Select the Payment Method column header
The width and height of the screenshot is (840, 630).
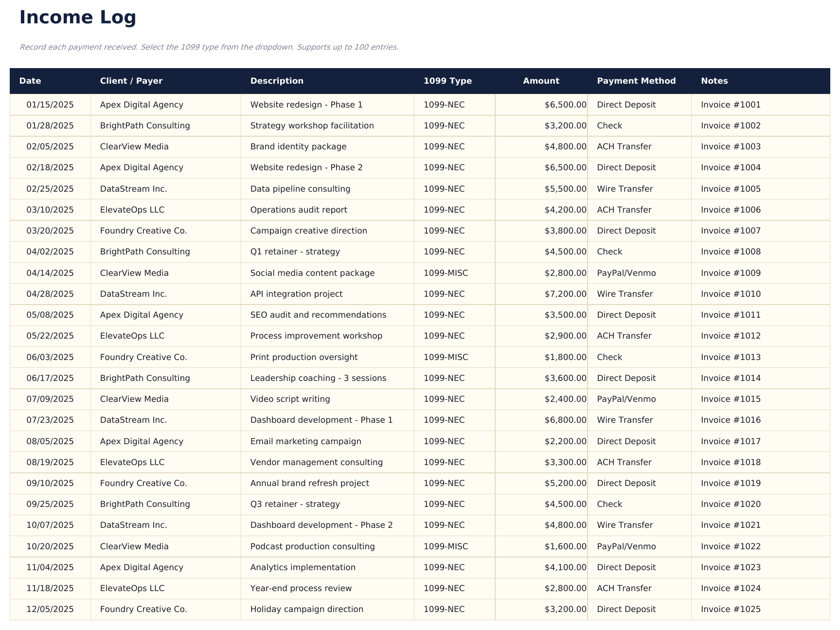point(636,81)
